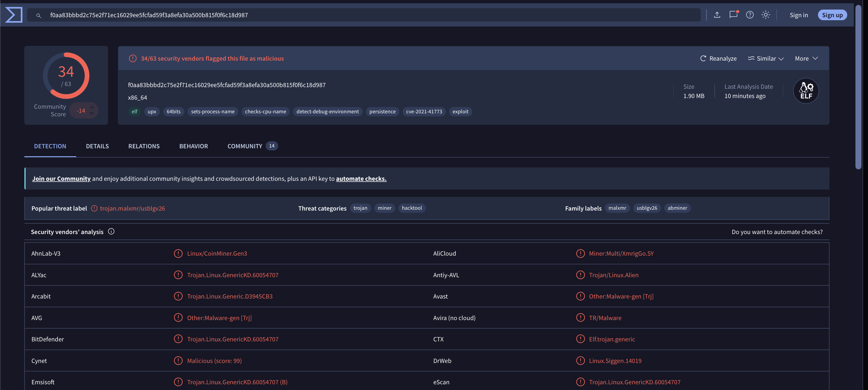Image resolution: width=868 pixels, height=390 pixels.
Task: Click the Avast detection alert icon
Action: click(x=580, y=296)
